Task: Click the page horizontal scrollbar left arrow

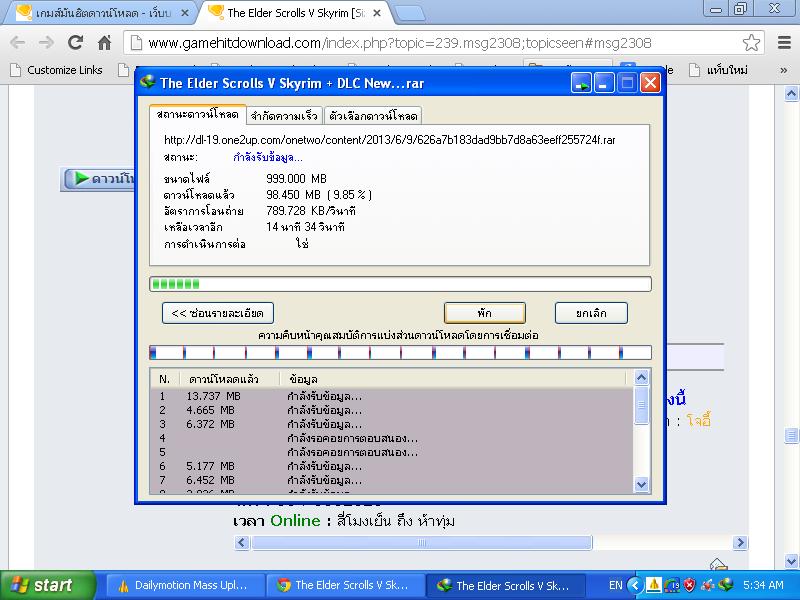Action: [x=242, y=542]
